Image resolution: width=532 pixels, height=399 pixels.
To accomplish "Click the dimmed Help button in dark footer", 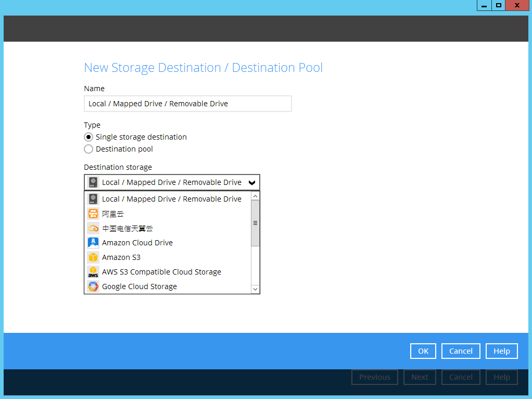I will [501, 377].
